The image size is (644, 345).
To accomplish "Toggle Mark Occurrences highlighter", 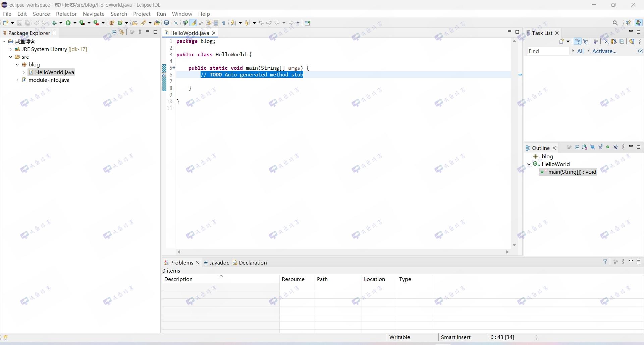I will click(193, 23).
